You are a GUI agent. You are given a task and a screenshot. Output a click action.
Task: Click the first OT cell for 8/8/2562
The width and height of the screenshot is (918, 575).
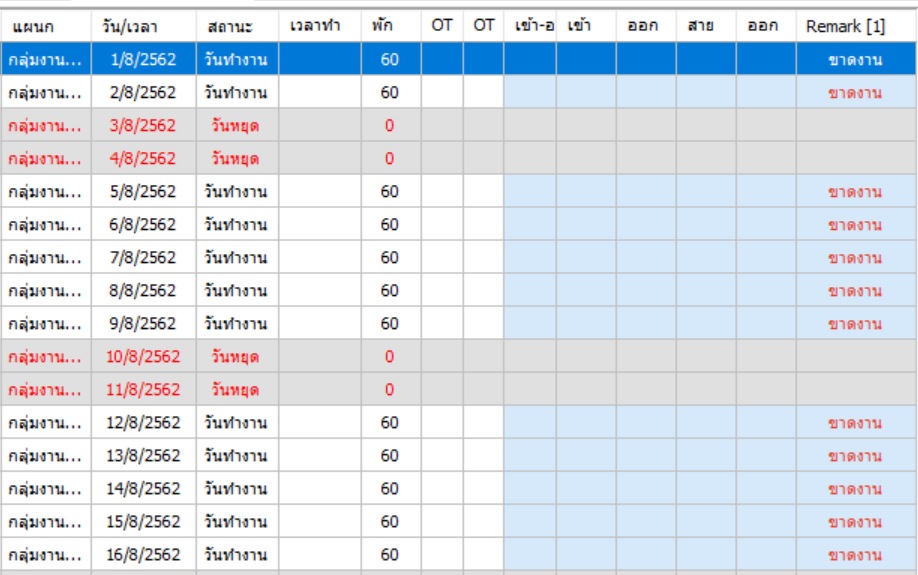(442, 291)
